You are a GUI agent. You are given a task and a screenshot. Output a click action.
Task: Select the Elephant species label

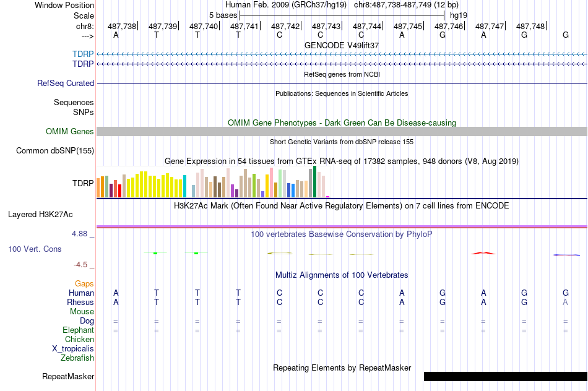click(x=78, y=330)
